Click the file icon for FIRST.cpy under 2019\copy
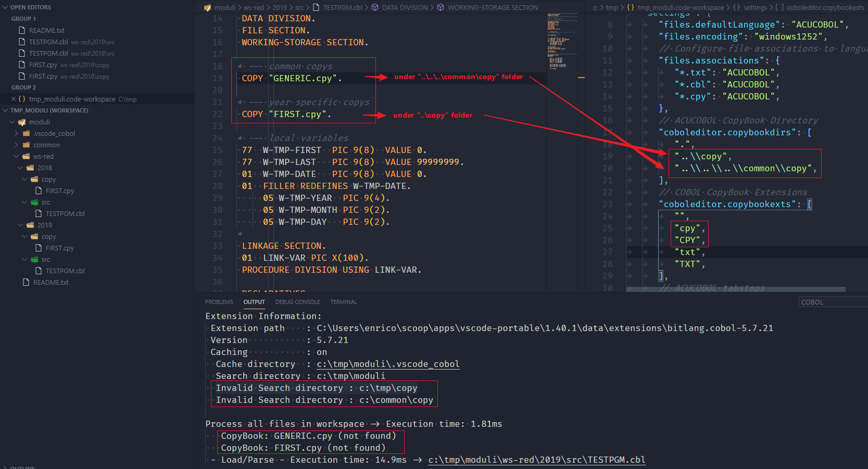Screen dimensions: 868x469 coord(39,248)
